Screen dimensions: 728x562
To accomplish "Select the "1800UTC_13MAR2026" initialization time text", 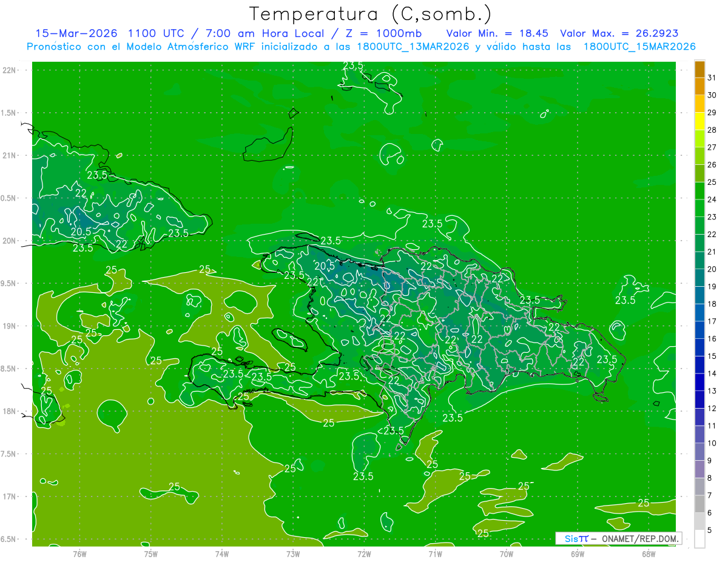I will click(413, 47).
